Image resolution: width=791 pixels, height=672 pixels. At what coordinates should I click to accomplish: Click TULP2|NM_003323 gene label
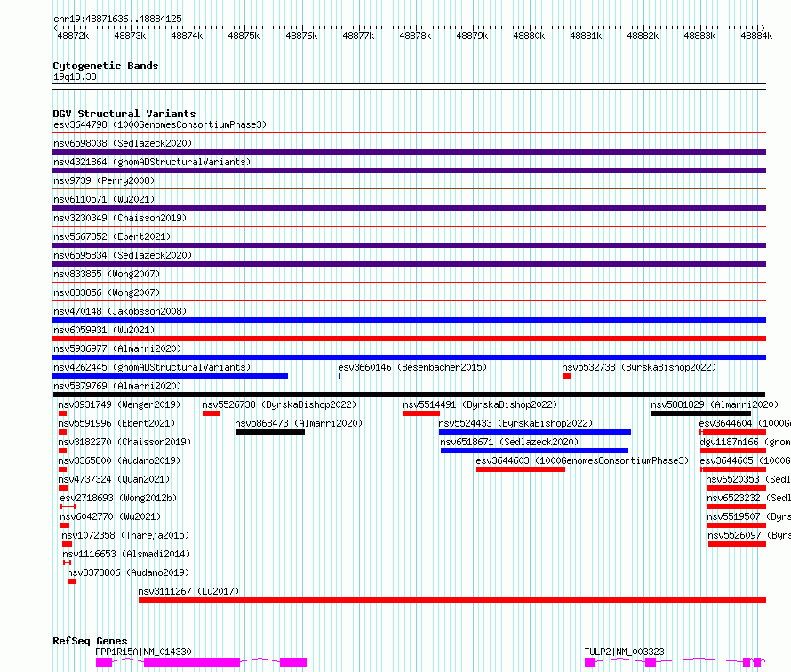click(x=624, y=652)
